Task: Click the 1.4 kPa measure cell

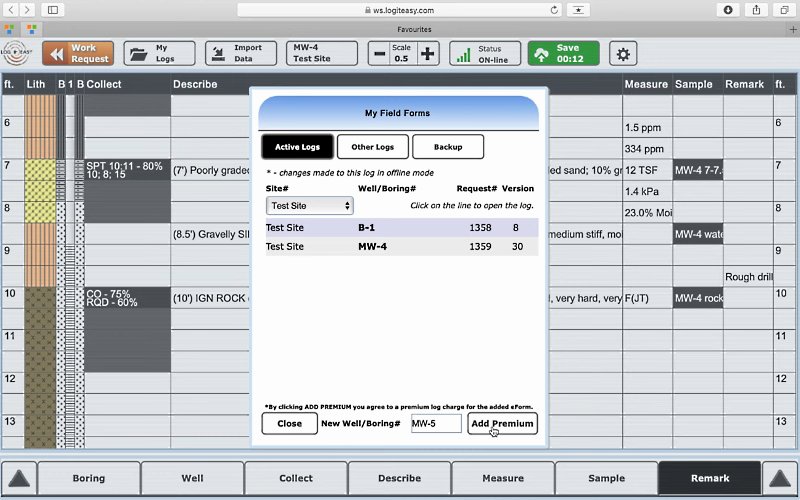Action: (x=647, y=191)
